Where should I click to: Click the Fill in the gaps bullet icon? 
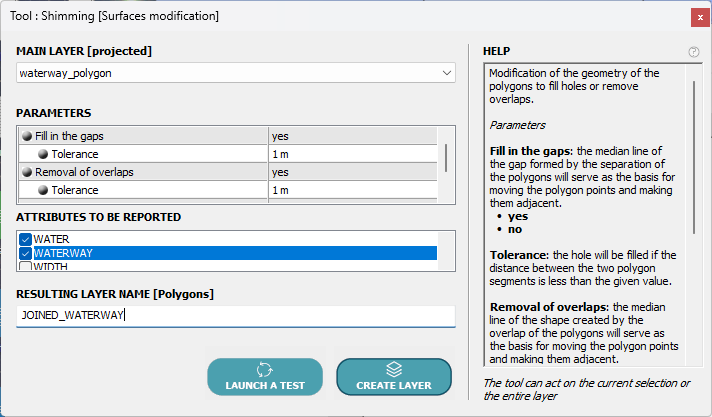pyautogui.click(x=27, y=136)
